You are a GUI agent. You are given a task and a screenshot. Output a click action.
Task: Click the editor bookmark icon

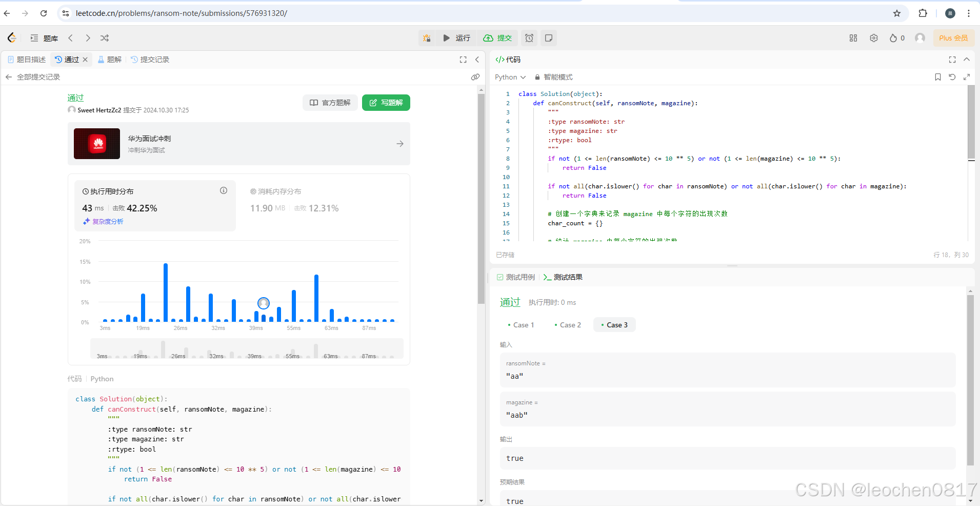pyautogui.click(x=938, y=77)
